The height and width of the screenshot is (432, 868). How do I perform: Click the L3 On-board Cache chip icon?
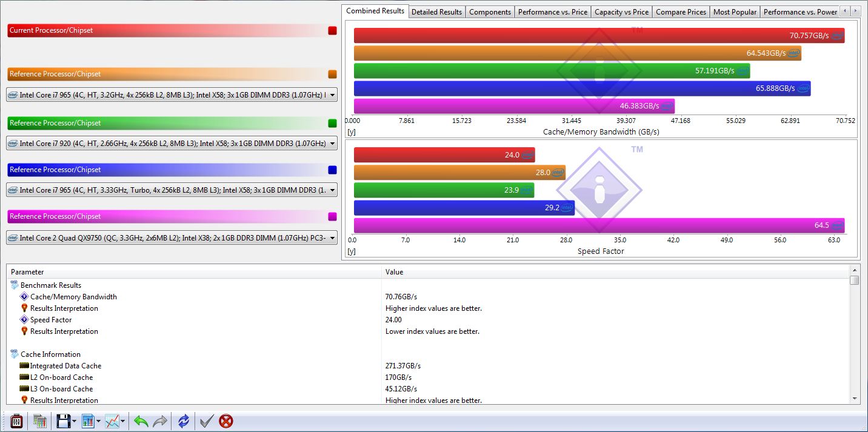tap(24, 389)
